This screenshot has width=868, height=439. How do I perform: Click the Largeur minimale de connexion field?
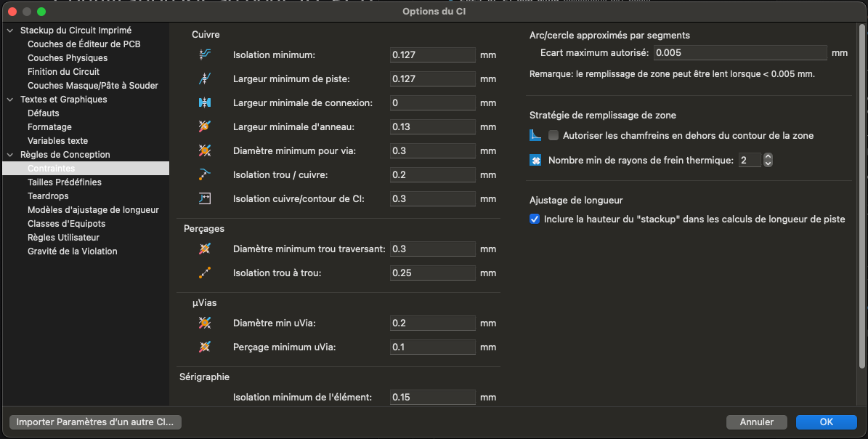(x=432, y=103)
